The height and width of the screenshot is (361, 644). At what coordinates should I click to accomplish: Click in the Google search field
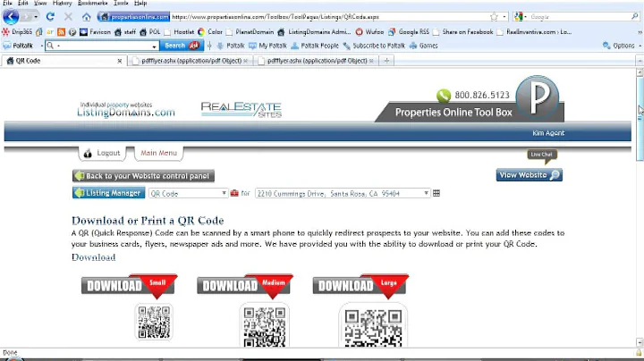coord(579,17)
